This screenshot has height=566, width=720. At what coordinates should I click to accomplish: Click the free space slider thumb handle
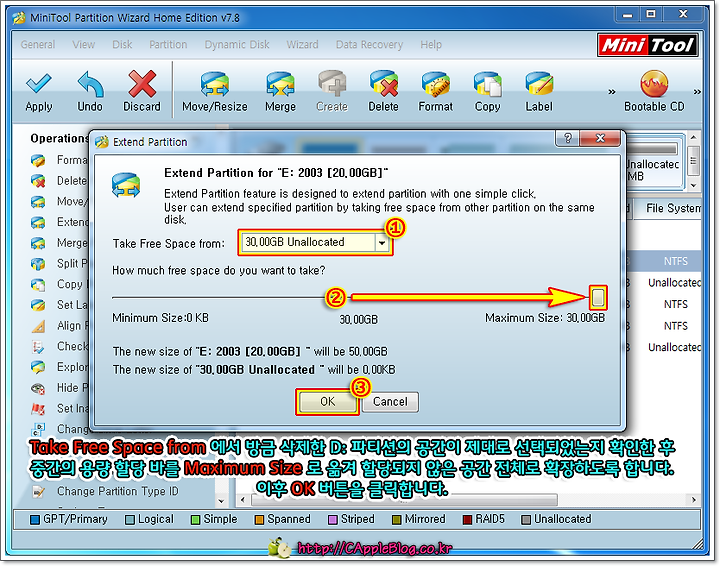(x=597, y=297)
